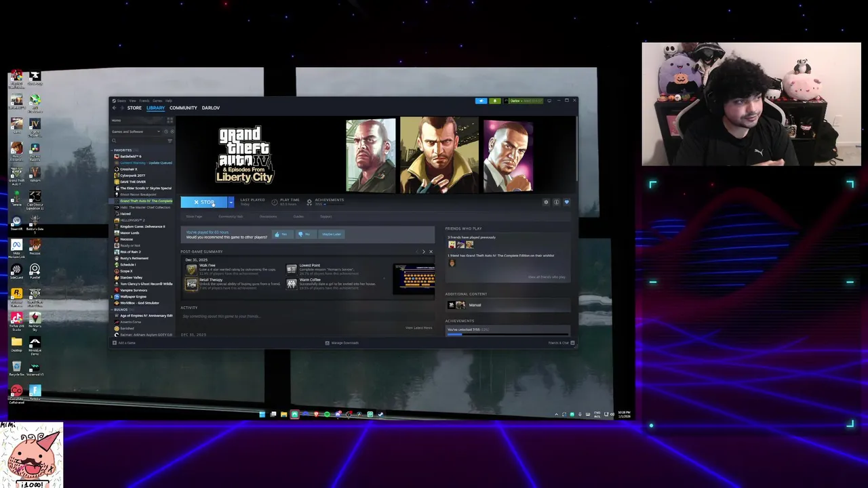Select DAVE THE DIVER in library
This screenshot has height=488, width=868.
click(132, 182)
